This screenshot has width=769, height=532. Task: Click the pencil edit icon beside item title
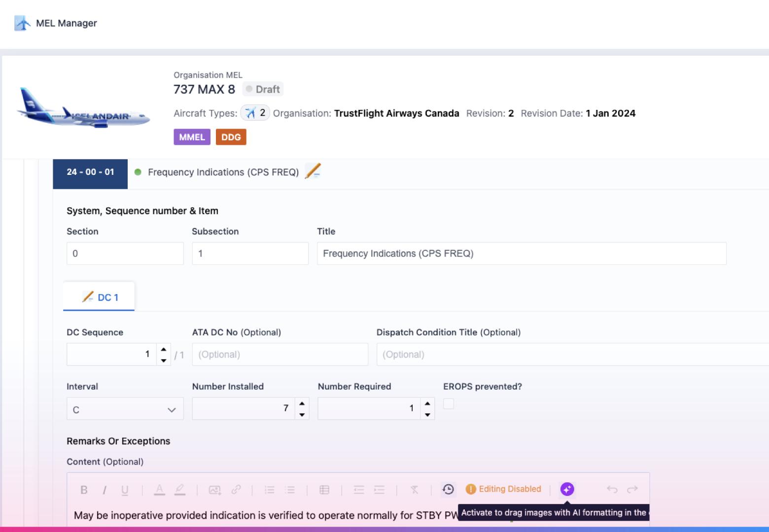pyautogui.click(x=313, y=171)
